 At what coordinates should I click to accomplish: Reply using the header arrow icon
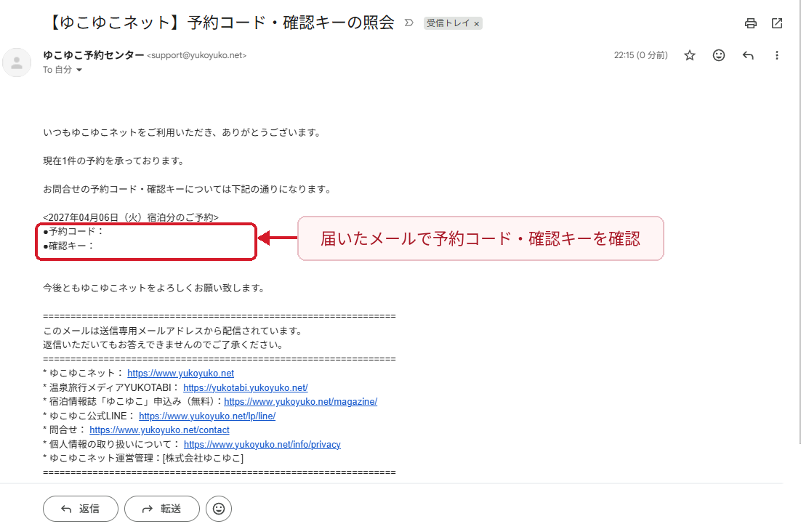pyautogui.click(x=748, y=55)
